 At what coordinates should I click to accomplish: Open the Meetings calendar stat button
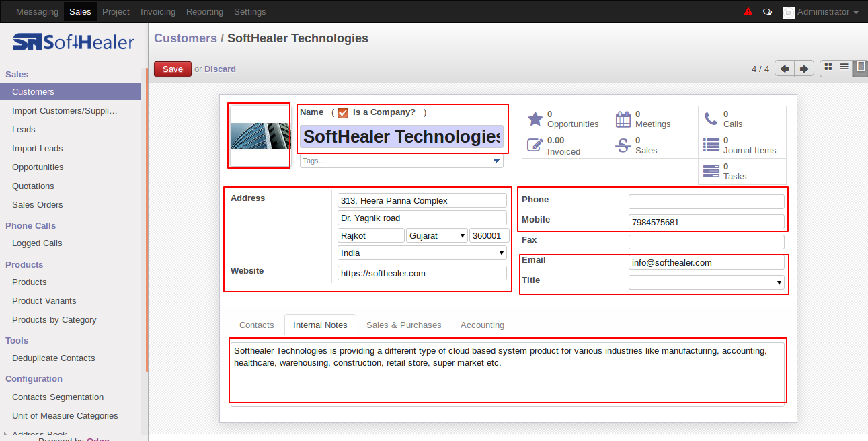pyautogui.click(x=654, y=119)
